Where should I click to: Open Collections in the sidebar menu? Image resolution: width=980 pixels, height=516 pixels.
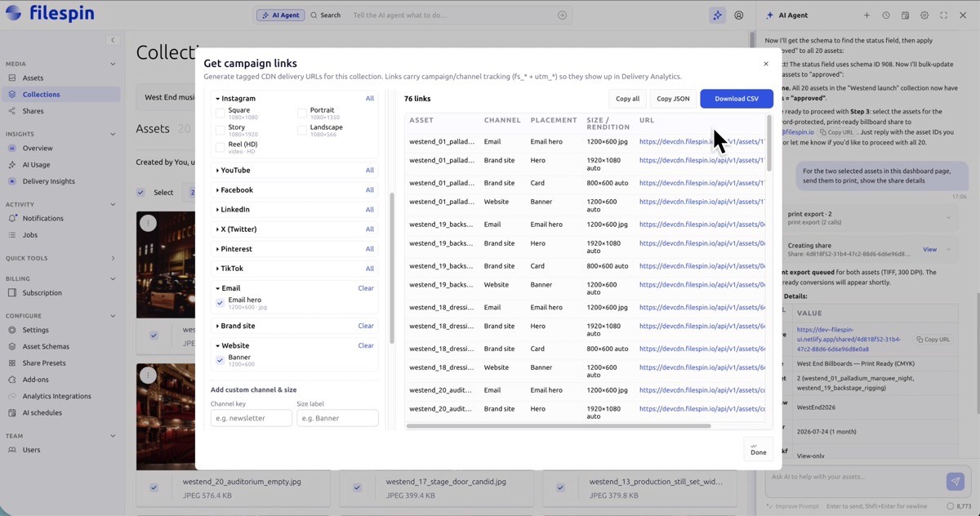[x=60, y=95]
